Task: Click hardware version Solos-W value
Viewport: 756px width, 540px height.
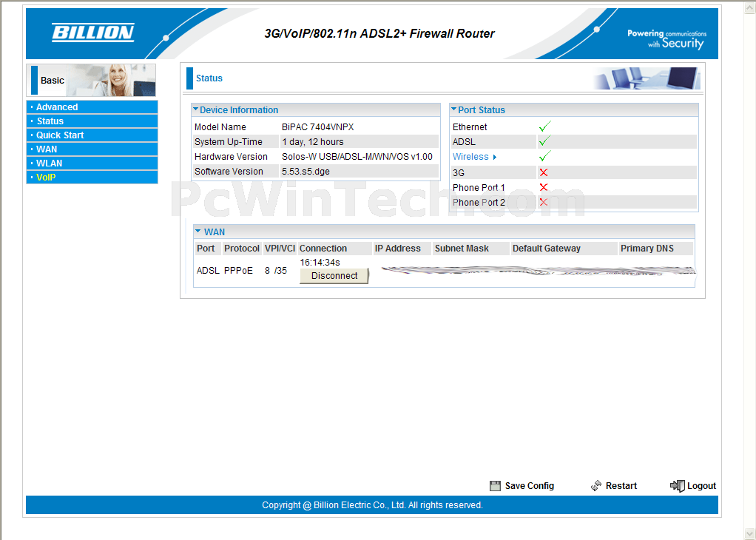Action: click(x=357, y=157)
